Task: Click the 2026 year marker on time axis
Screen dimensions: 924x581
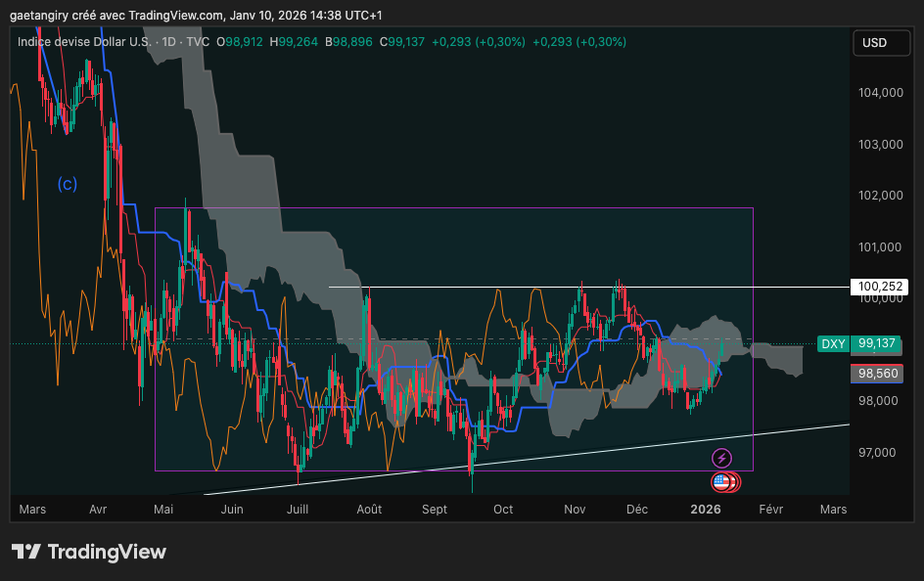Action: pyautogui.click(x=706, y=510)
